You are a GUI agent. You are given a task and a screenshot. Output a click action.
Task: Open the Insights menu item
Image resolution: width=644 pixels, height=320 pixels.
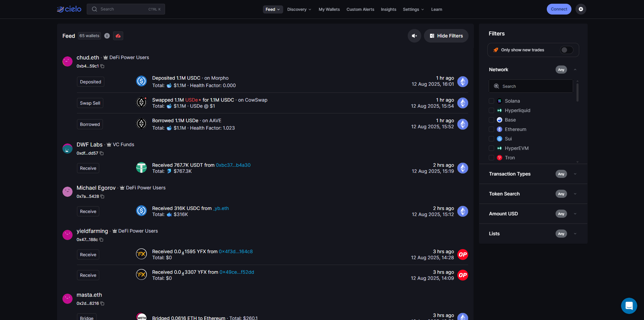pos(388,9)
